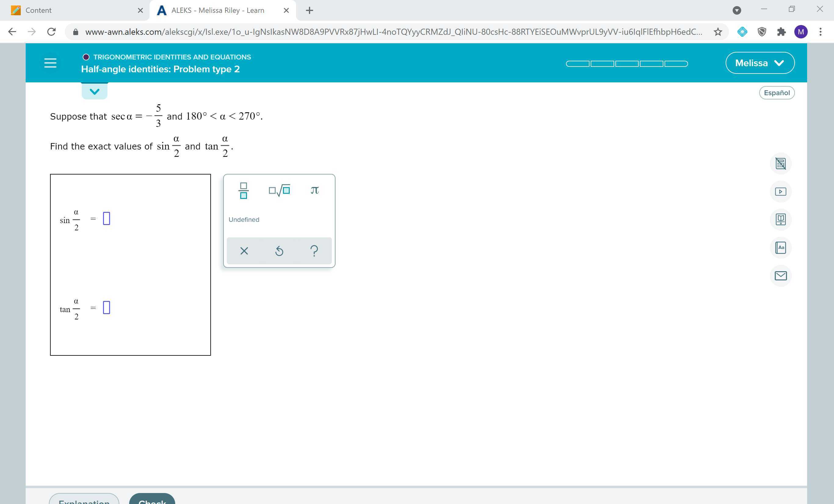Click the answer input box for sin α/2
The image size is (834, 504).
click(107, 219)
